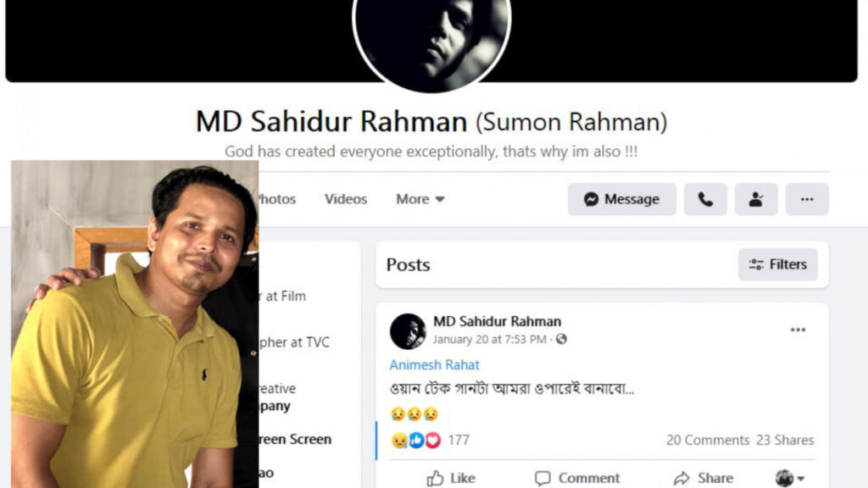
Task: Open the post timestamp January 20 at 7:53 PM
Action: [489, 339]
